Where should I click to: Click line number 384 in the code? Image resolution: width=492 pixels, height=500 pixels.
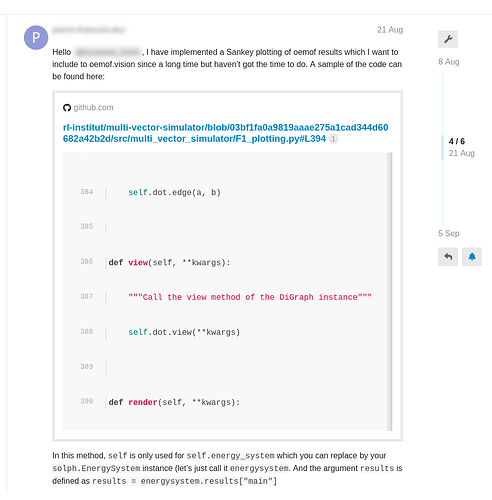(86, 192)
